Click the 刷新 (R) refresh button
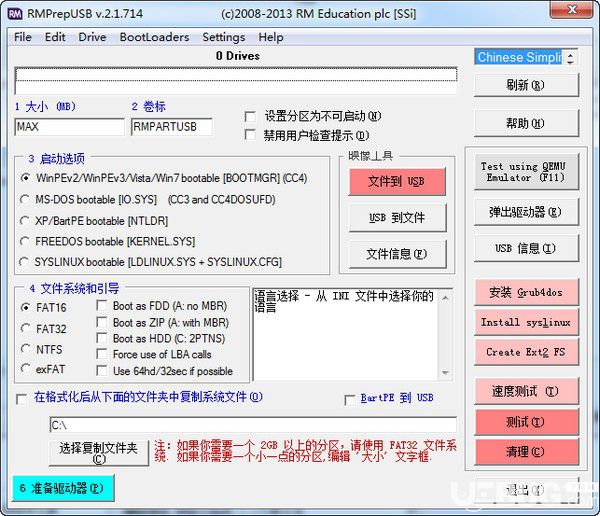The image size is (600, 516). [x=526, y=85]
